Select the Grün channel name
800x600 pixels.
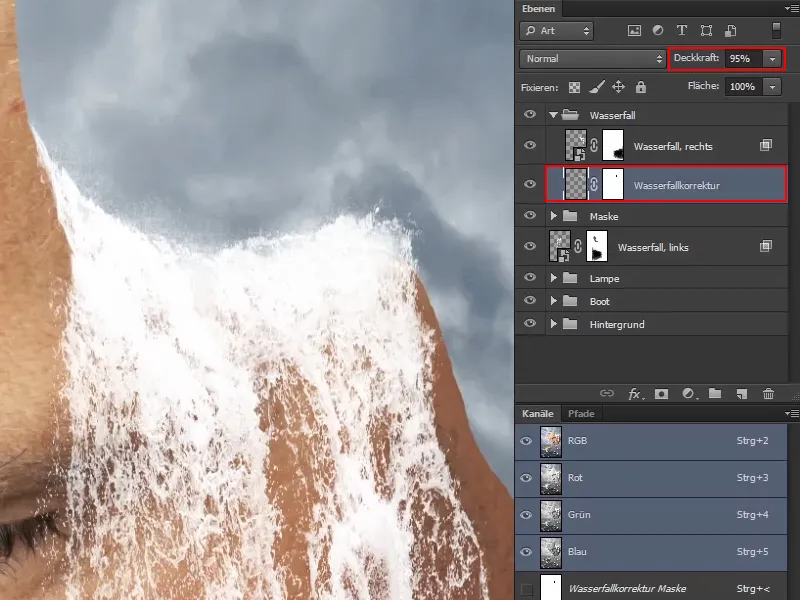tap(579, 515)
